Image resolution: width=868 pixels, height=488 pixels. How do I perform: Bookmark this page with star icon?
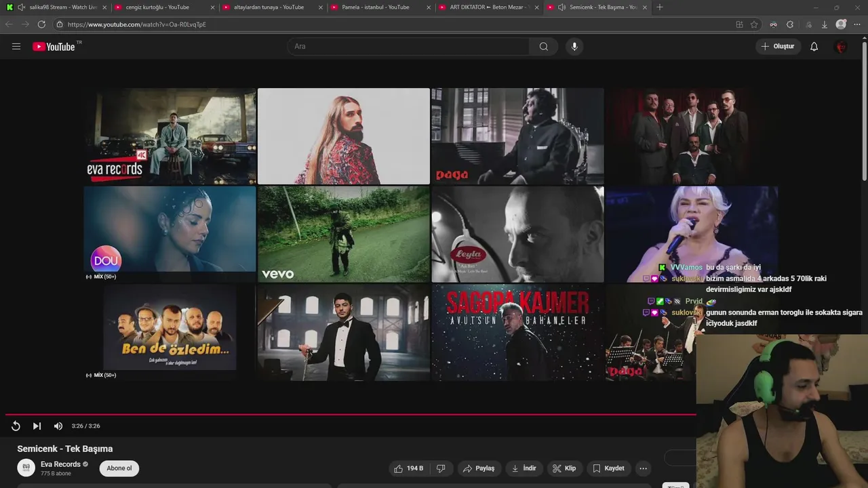(x=754, y=24)
